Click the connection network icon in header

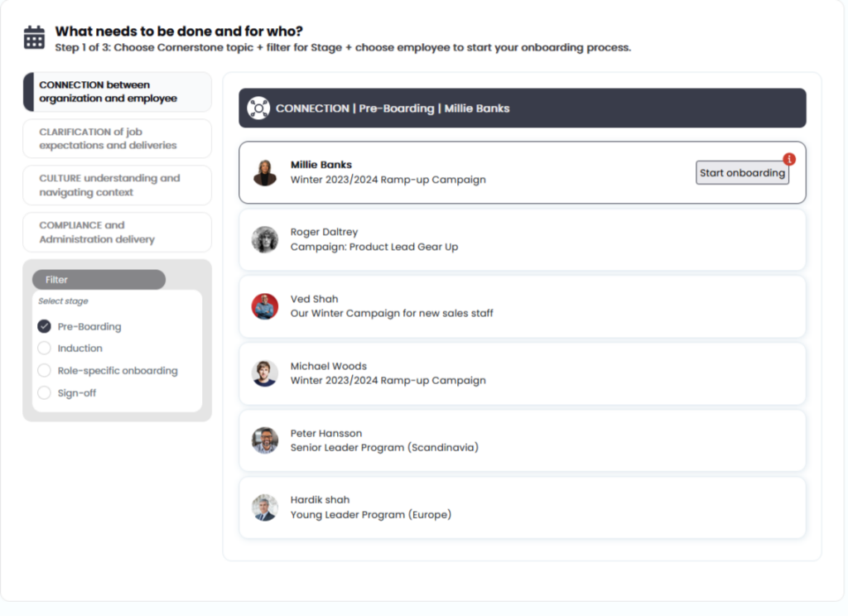258,108
